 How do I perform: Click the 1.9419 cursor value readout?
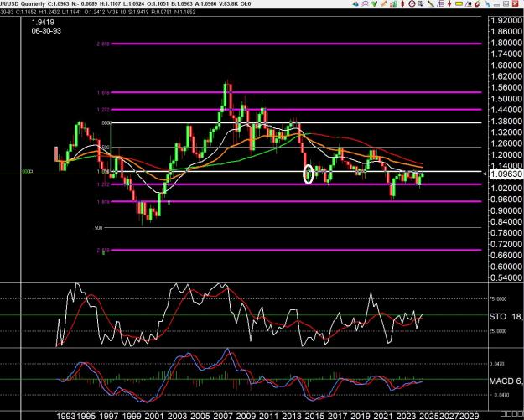(x=43, y=23)
